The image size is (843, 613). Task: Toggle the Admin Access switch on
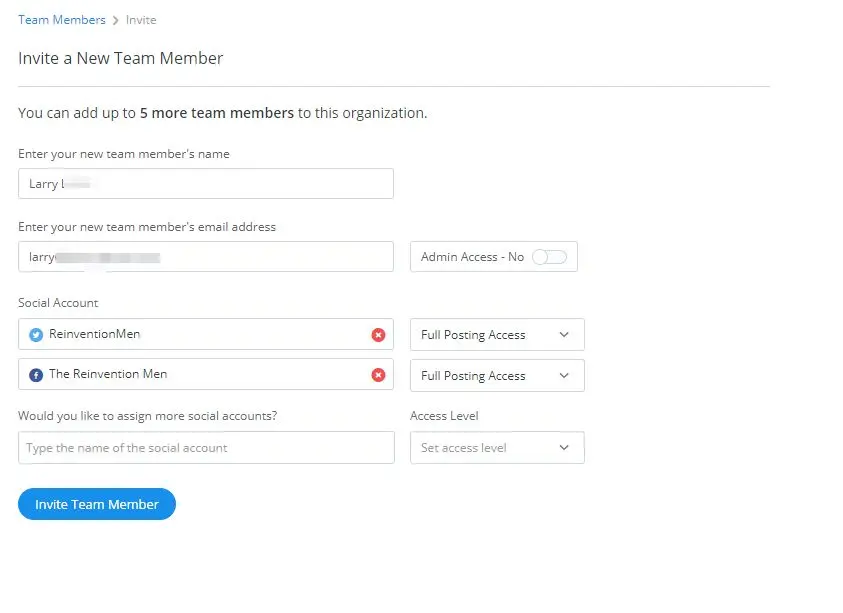tap(549, 257)
